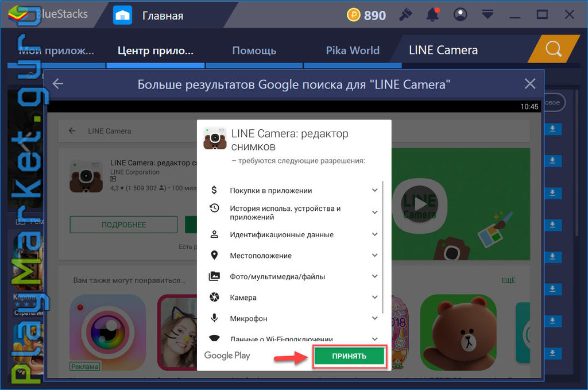588x390 pixels.
Task: Switch to 'Мои прилож...' tab
Action: [56, 50]
